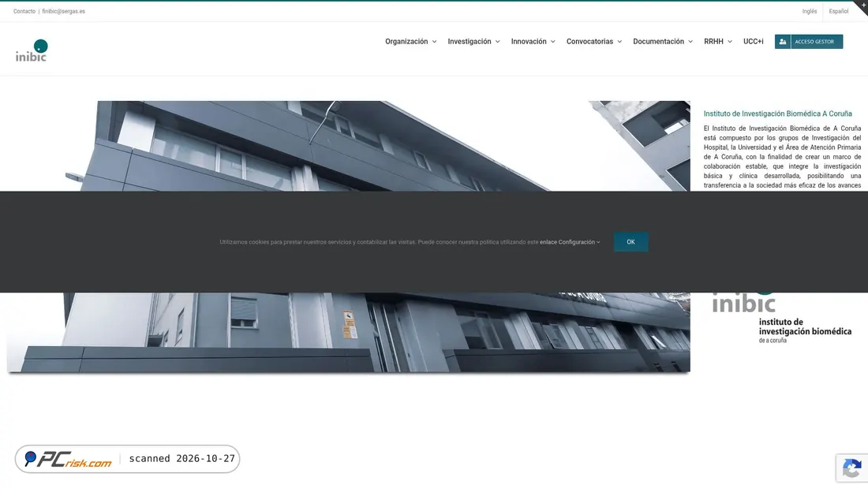Expand the Investigación dropdown chevron
This screenshot has height=488, width=868.
497,42
